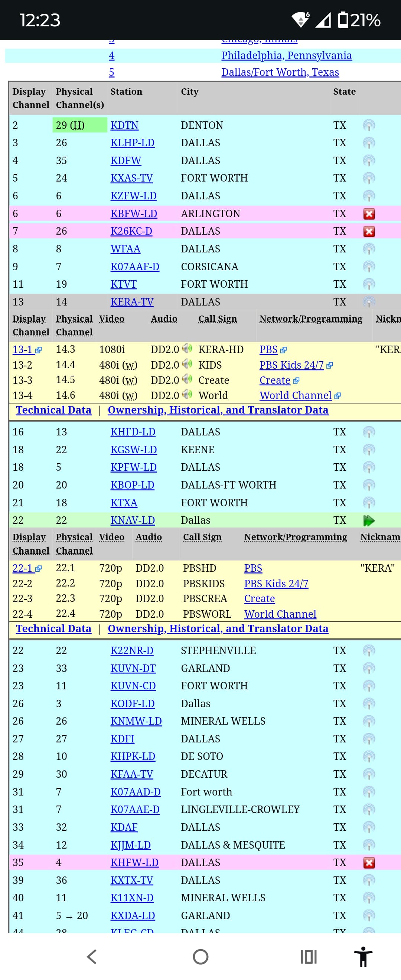This screenshot has width=401, height=980.
Task: Tap the green-highlighted 29 (H) physical channel cell
Action: (79, 125)
